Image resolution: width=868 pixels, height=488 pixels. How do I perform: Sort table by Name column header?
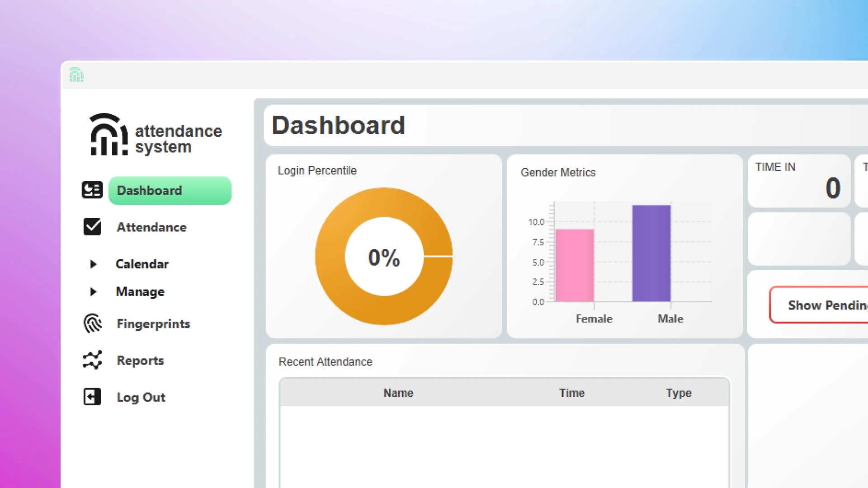click(398, 393)
